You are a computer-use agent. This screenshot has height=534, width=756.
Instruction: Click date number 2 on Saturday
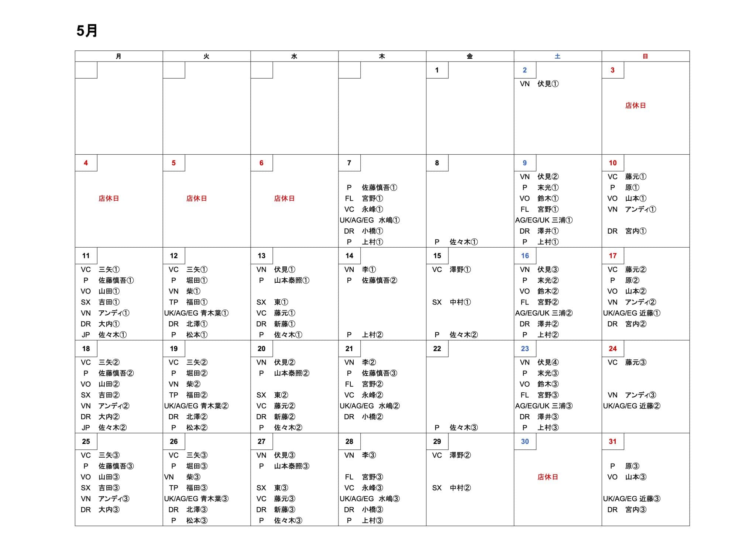[x=525, y=70]
